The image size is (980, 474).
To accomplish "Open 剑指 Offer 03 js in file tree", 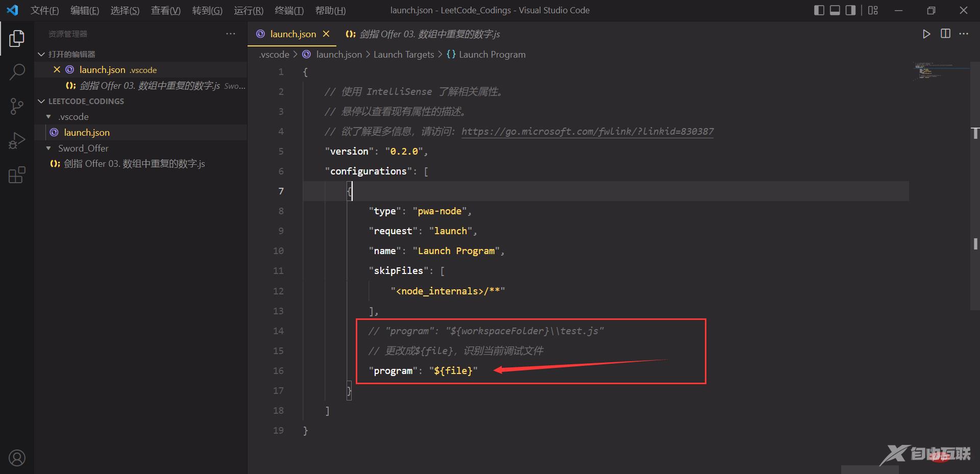I will pyautogui.click(x=141, y=163).
